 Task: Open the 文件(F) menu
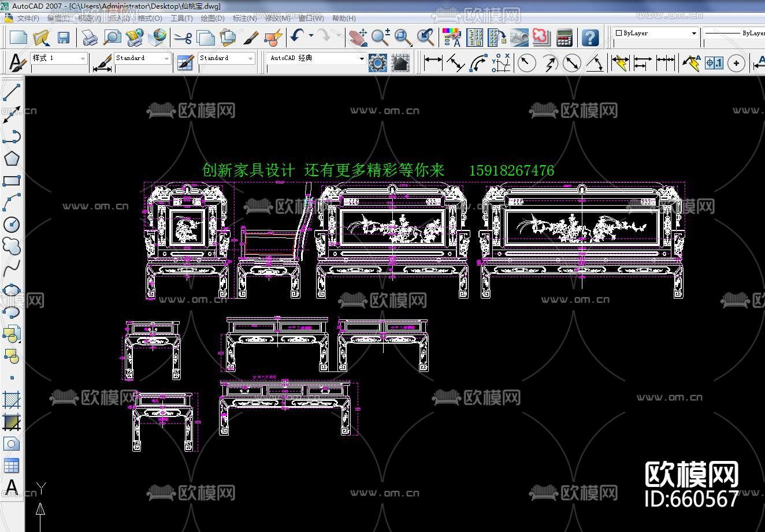pyautogui.click(x=27, y=18)
